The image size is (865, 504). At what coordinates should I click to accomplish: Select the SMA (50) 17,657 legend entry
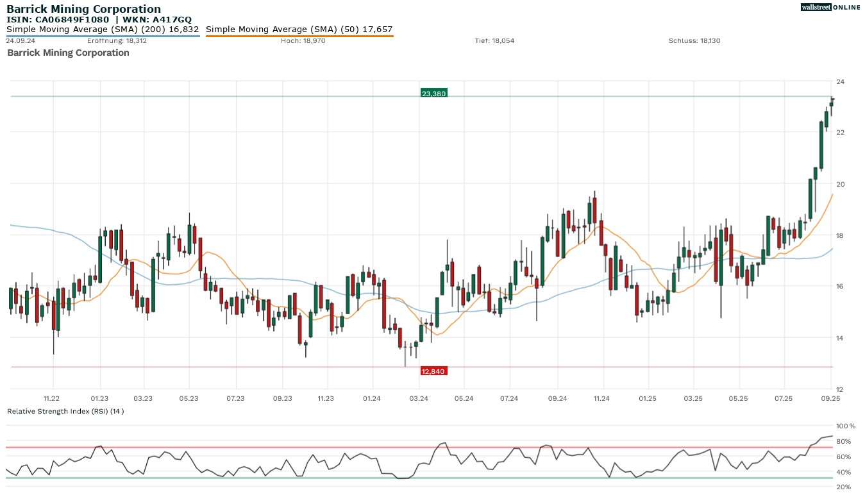pos(299,29)
